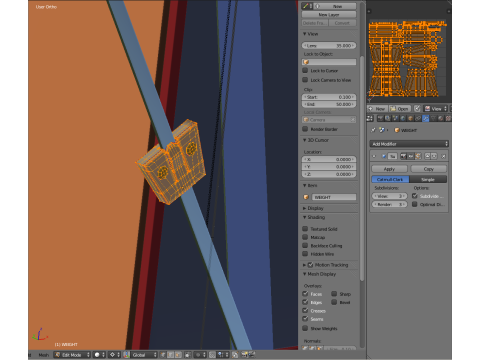Open the Render Layers properties tab icon
Viewport: 480px width, 360px height.
[x=388, y=118]
